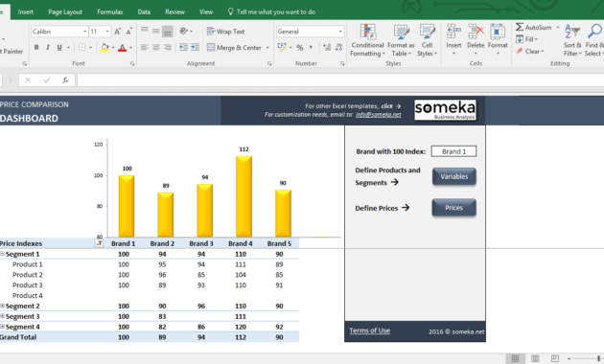Click the Variables button
Screen dimensions: 604x364
pos(454,176)
